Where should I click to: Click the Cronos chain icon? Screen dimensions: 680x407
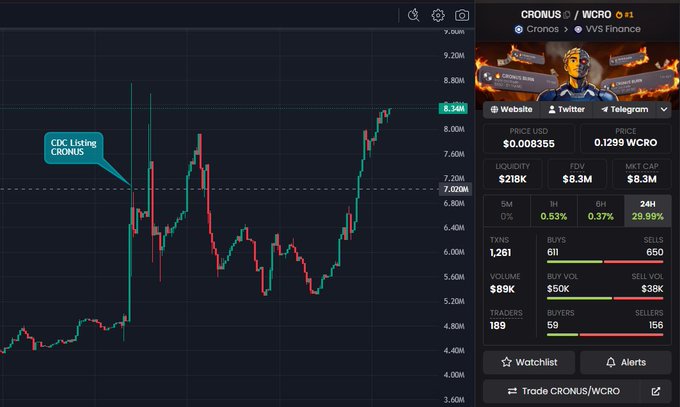[x=519, y=30]
